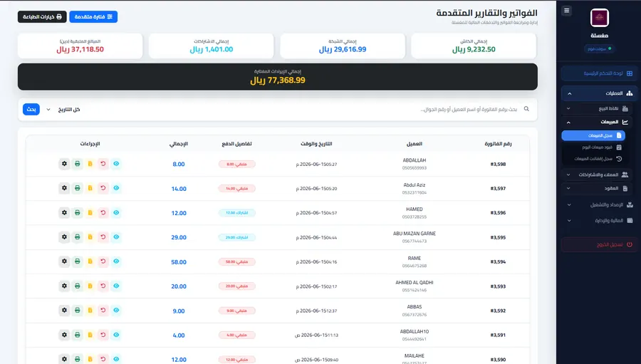
Task: Print invoice #3,594 with the printer icon
Action: click(77, 261)
